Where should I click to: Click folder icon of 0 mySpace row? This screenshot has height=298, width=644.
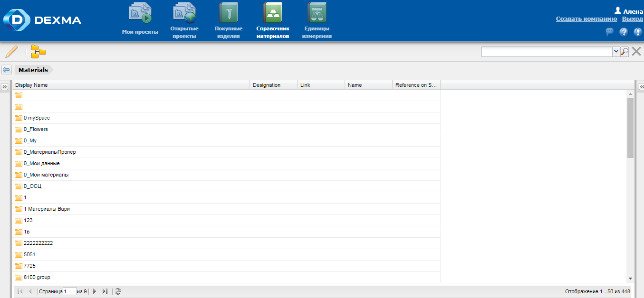19,118
